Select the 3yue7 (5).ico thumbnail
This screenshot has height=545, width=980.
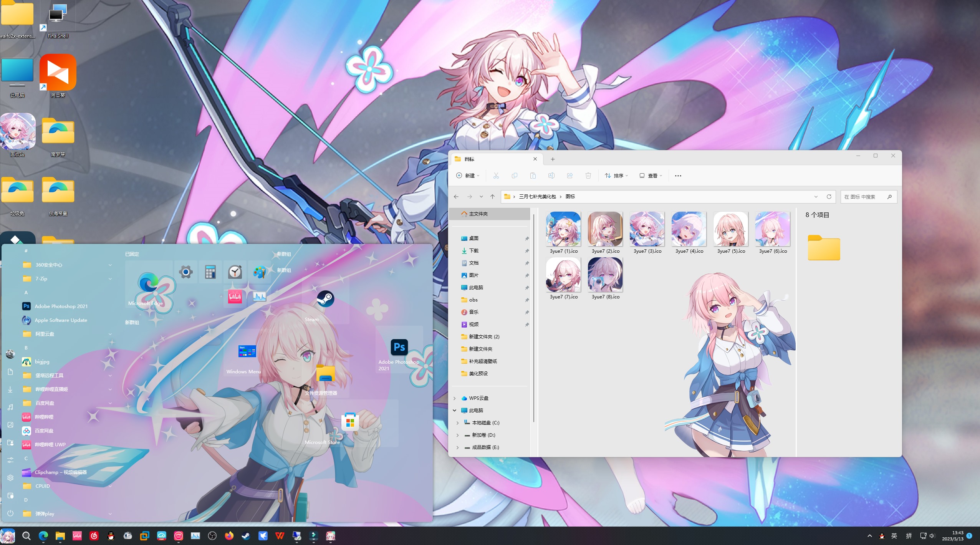tap(730, 229)
